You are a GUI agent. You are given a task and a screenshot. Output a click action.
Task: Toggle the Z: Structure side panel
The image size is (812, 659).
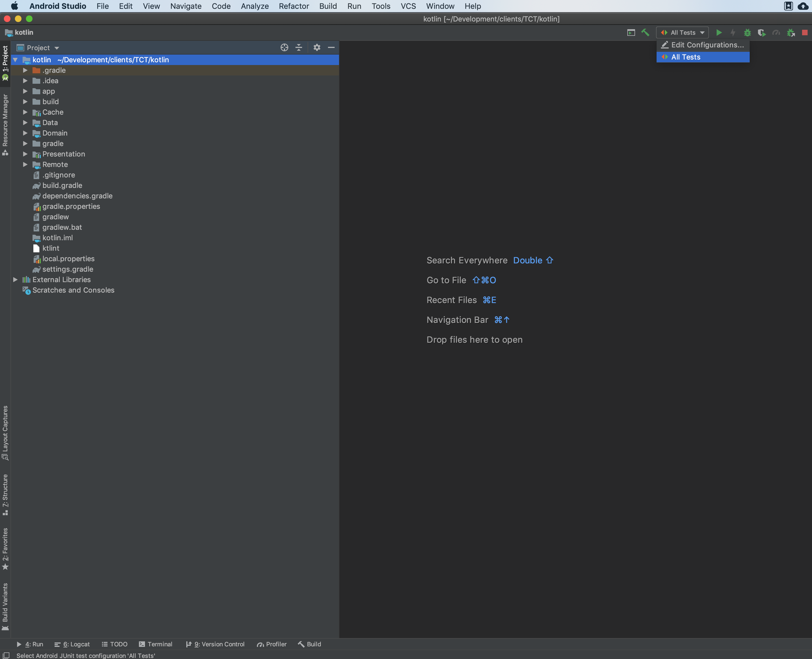pos(5,494)
